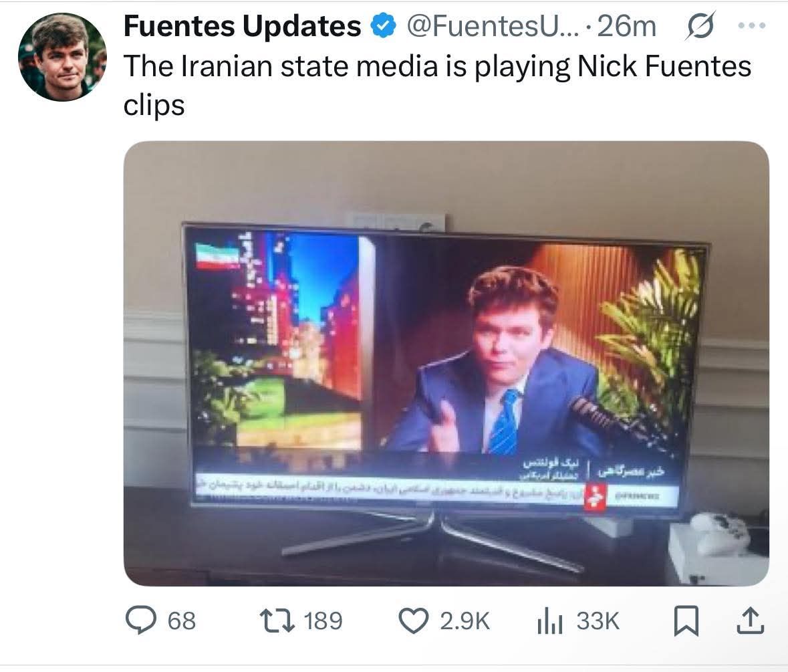Click the 33K views count
This screenshot has width=788, height=672.
598,621
